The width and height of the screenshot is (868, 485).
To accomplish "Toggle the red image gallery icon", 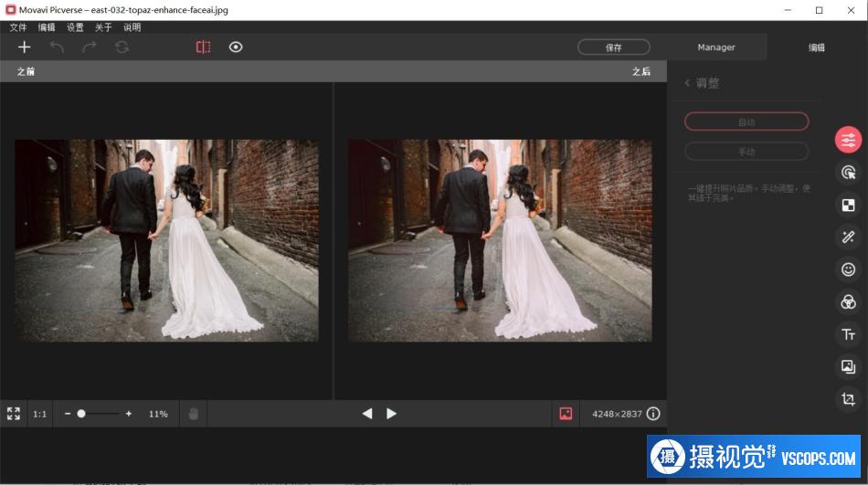I will (566, 414).
